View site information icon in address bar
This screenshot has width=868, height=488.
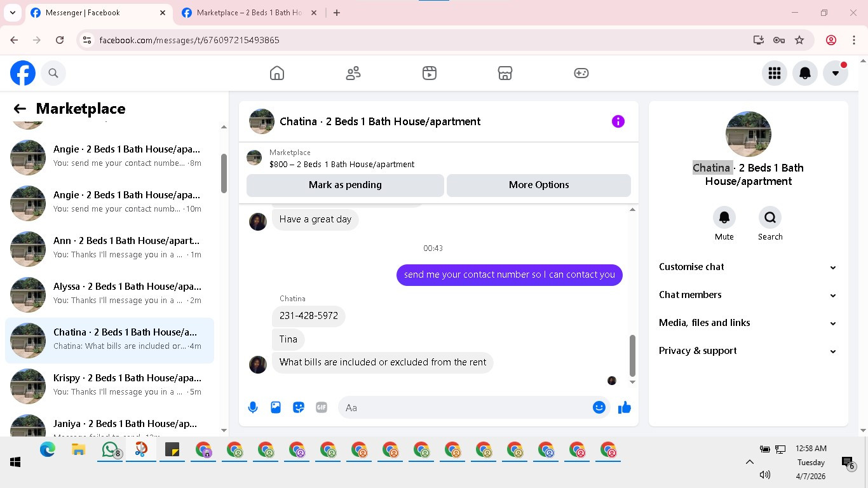[88, 40]
